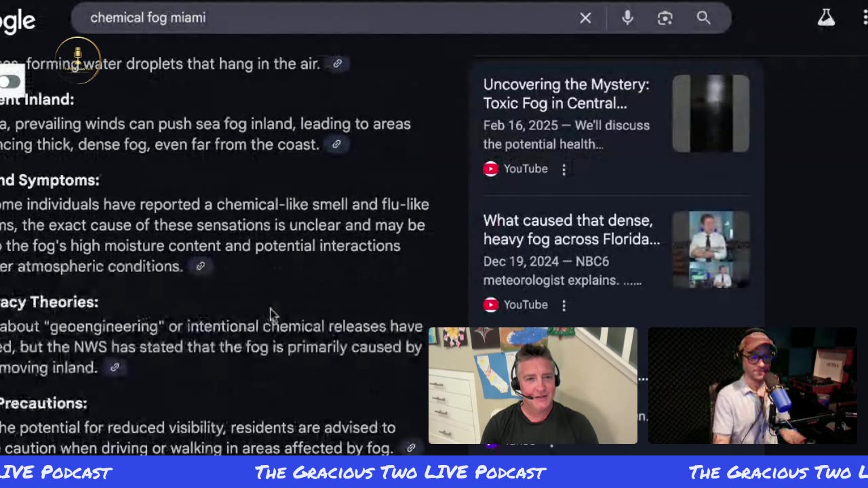Click YouTube icon under the NBC6 result
Viewport: 868px width, 488px height.
click(491, 304)
